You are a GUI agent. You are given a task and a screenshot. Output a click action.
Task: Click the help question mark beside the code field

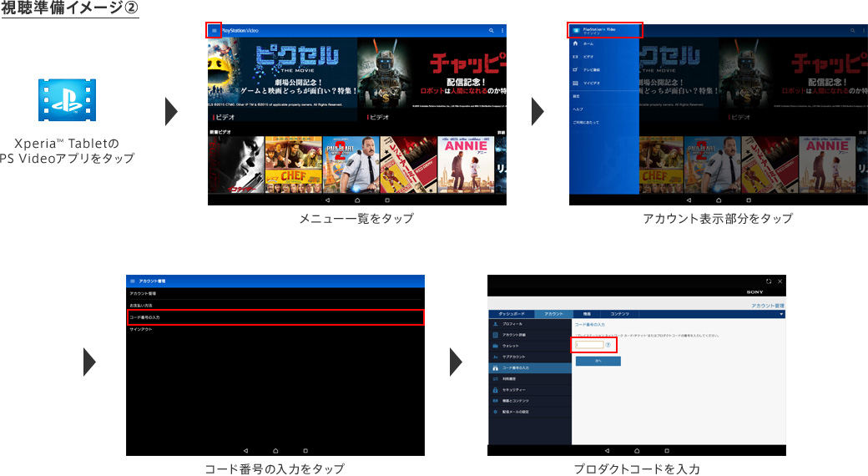point(608,344)
